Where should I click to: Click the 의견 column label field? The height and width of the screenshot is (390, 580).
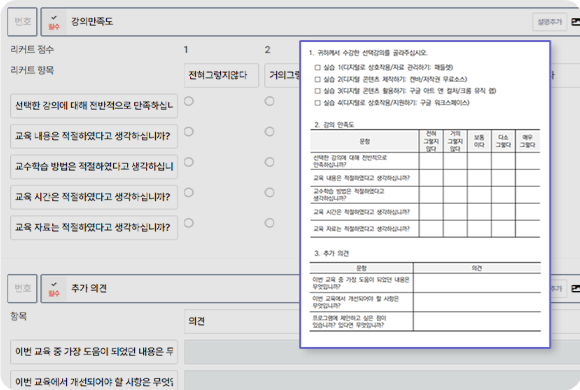click(242, 321)
